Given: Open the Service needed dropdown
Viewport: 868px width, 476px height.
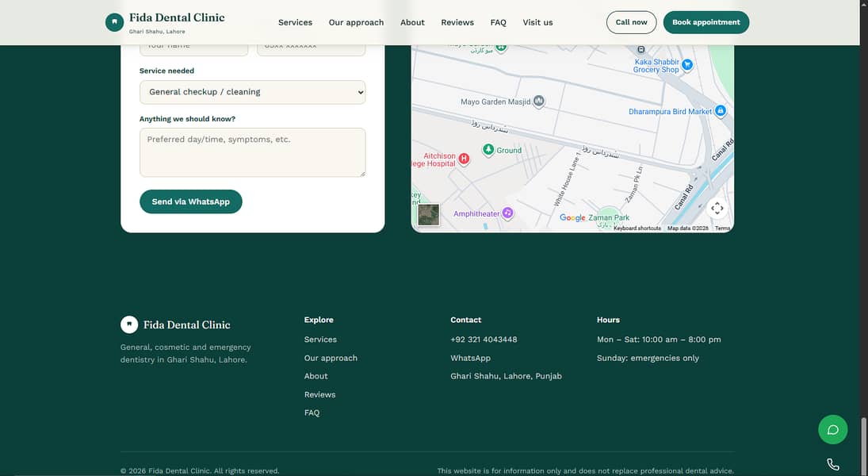Looking at the screenshot, I should (252, 92).
